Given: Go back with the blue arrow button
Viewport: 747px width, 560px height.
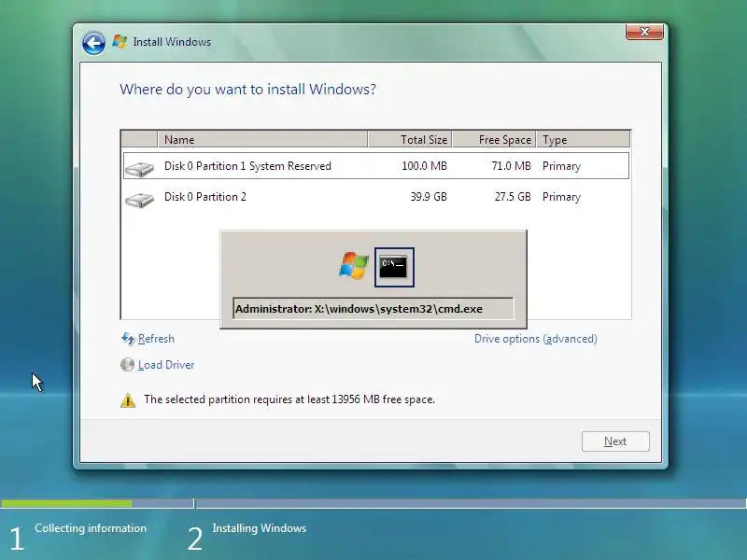Looking at the screenshot, I should coord(93,43).
